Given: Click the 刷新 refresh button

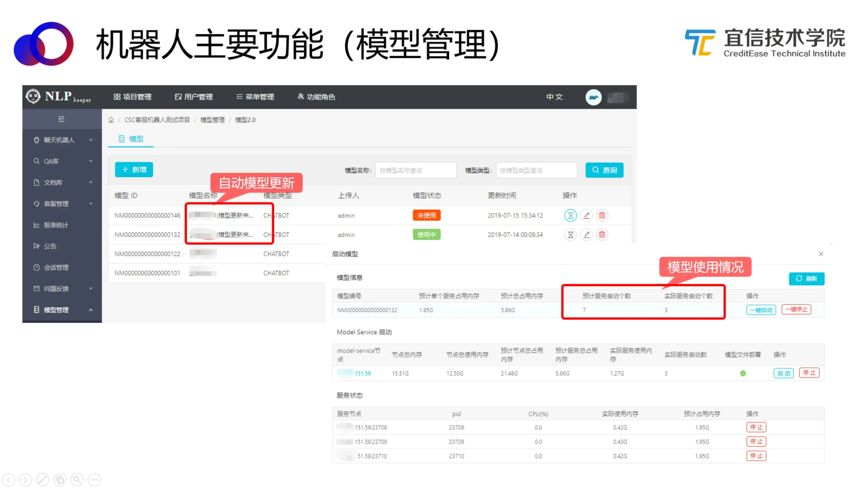Looking at the screenshot, I should coord(806,279).
